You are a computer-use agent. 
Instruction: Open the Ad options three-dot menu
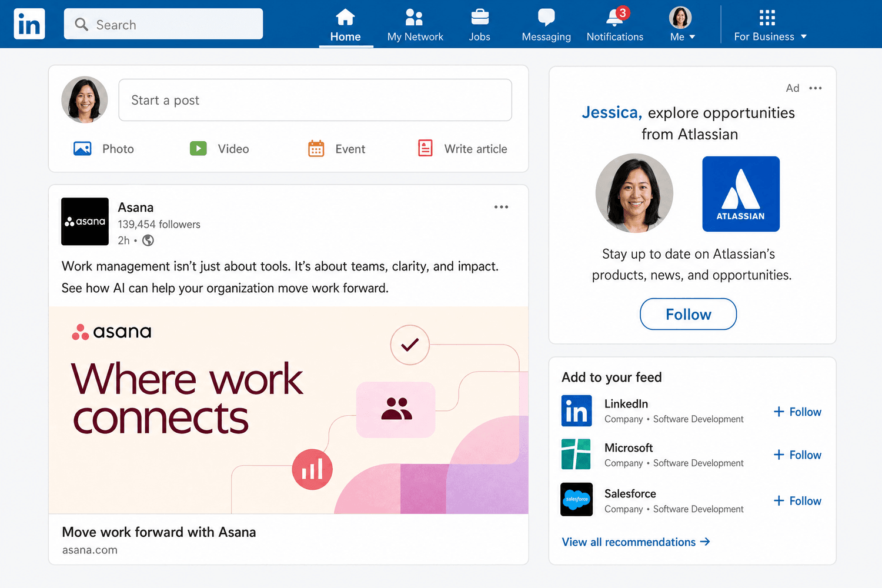815,88
